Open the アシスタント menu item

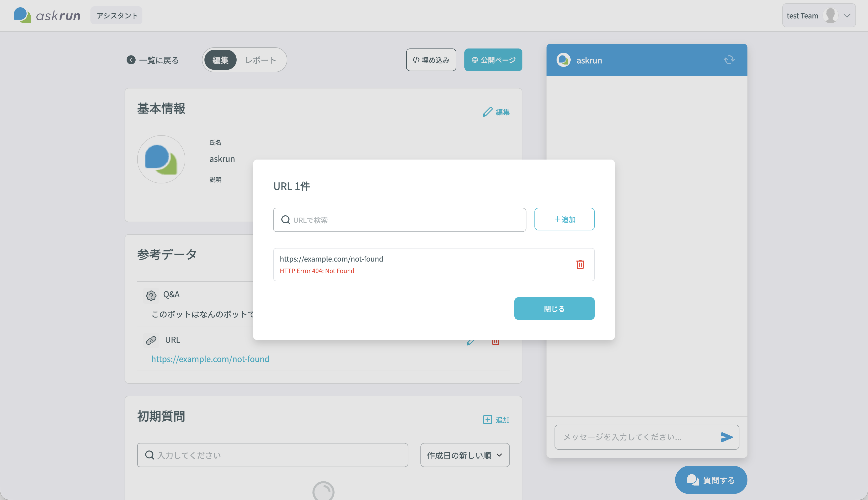(116, 16)
